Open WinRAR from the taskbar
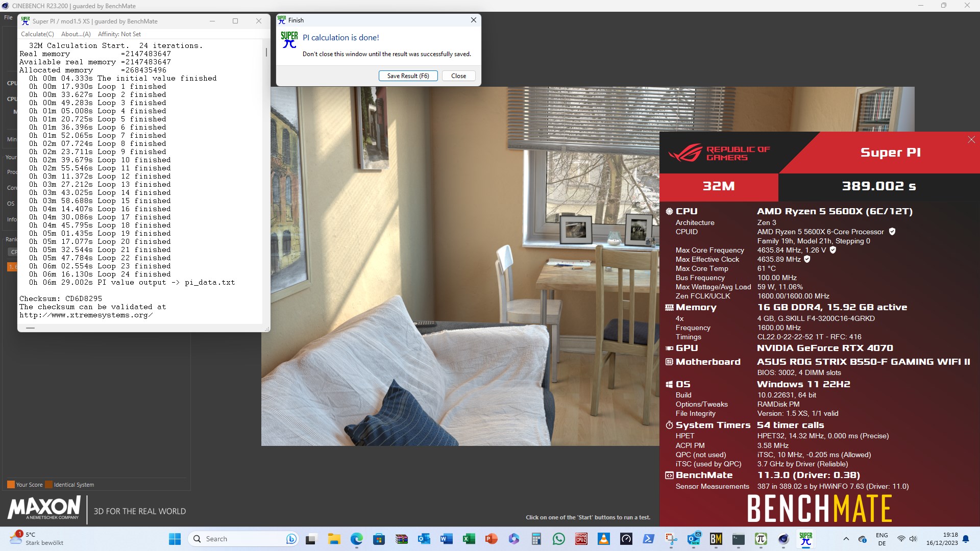Viewport: 980px width, 551px height. point(402,539)
